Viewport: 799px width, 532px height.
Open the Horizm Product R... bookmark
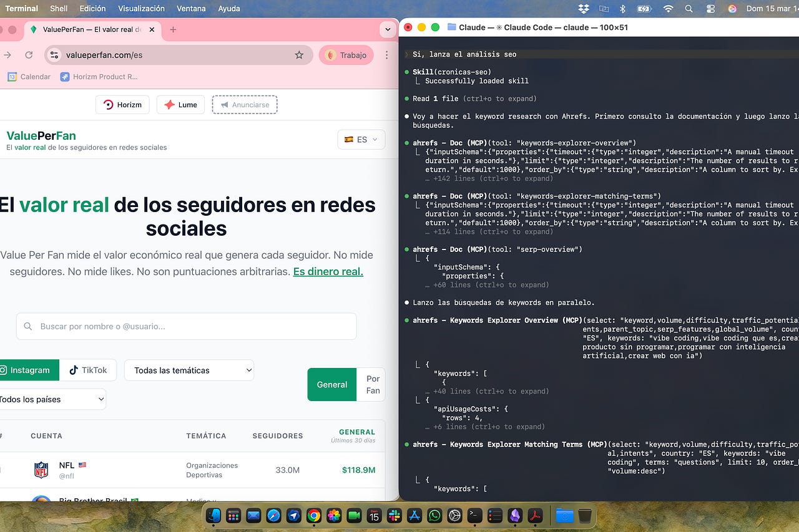[x=99, y=77]
